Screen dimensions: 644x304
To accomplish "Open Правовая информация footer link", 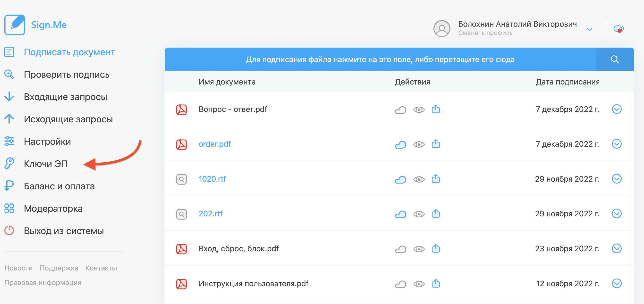I will coord(43,282).
